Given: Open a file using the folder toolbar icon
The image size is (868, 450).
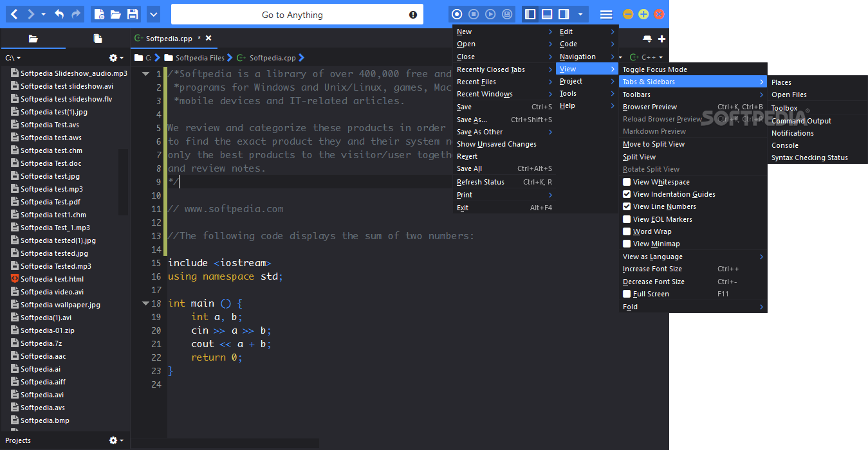Looking at the screenshot, I should point(116,14).
